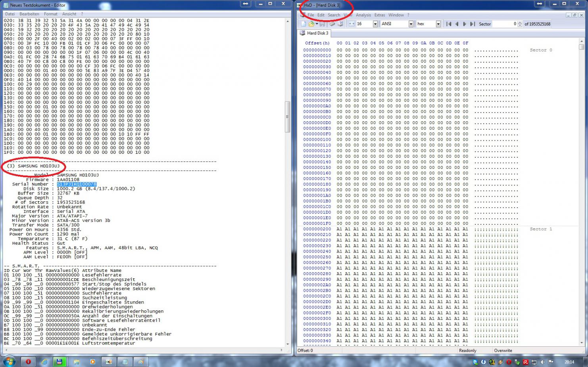The width and height of the screenshot is (588, 367).
Task: Click bytes-per-row width icon in HxD
Action: pyautogui.click(x=352, y=24)
